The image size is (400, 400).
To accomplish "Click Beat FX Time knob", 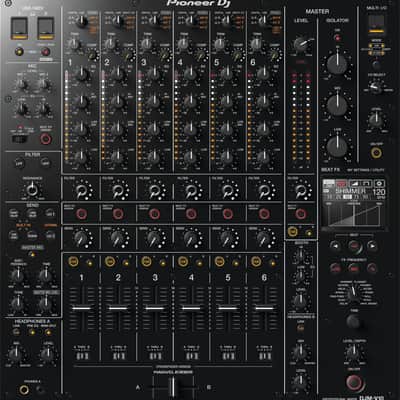I will click(x=353, y=321).
